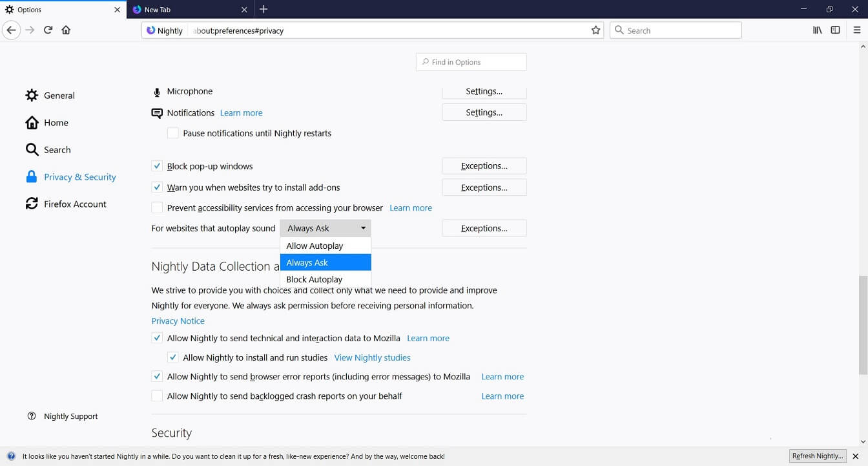Viewport: 868px width, 466px height.
Task: Toggle Pause notifications until Nightly restarts
Action: (173, 133)
